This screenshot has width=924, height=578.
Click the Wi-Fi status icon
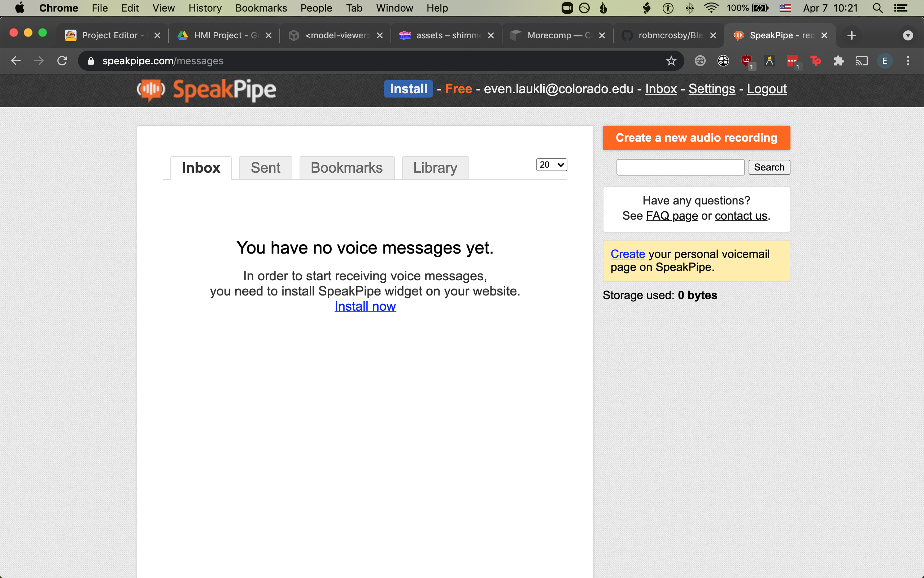point(711,8)
